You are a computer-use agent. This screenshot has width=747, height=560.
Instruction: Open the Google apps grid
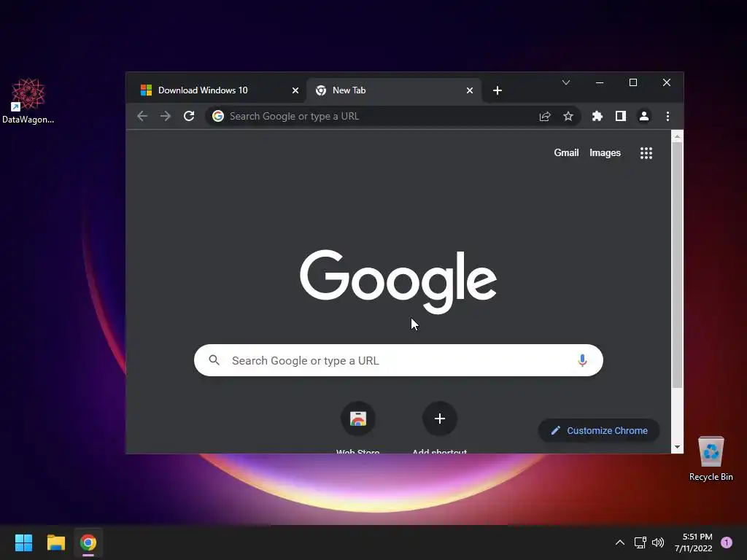[646, 153]
